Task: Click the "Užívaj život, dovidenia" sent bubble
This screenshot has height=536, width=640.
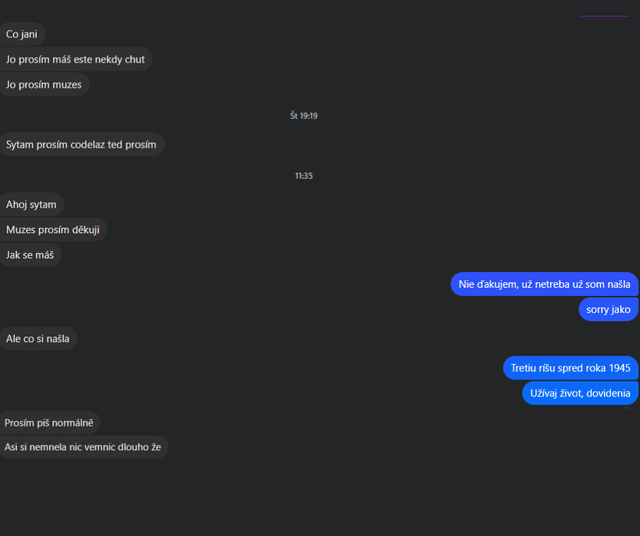Action: coord(580,393)
